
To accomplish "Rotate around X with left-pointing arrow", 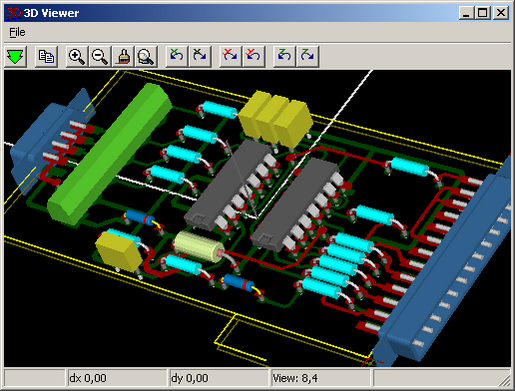I will [x=177, y=57].
